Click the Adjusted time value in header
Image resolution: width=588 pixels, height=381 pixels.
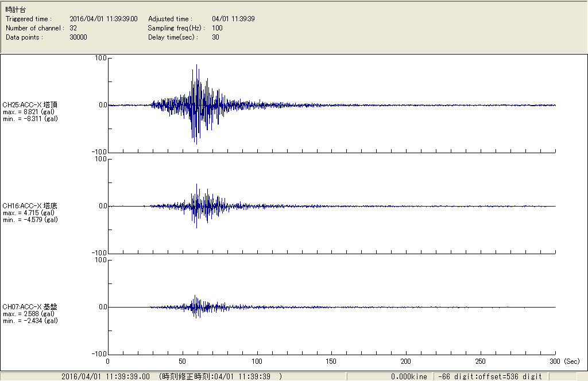pos(233,19)
